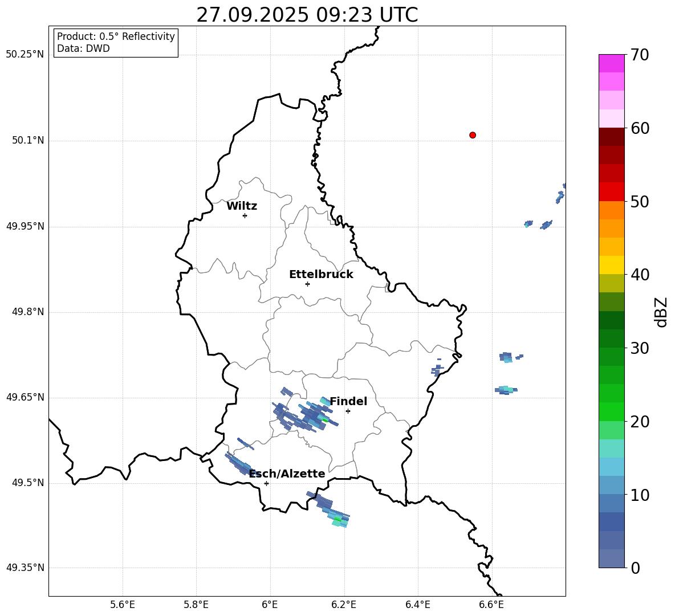Click the Data: DWD text
The image size is (675, 616).
tap(83, 48)
